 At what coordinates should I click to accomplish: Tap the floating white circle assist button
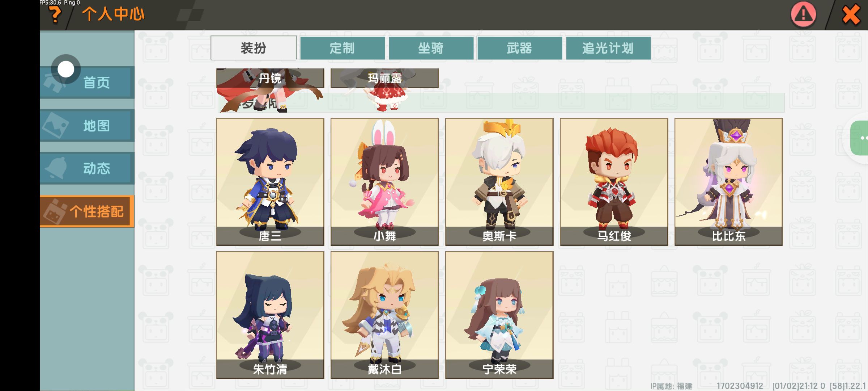(66, 69)
